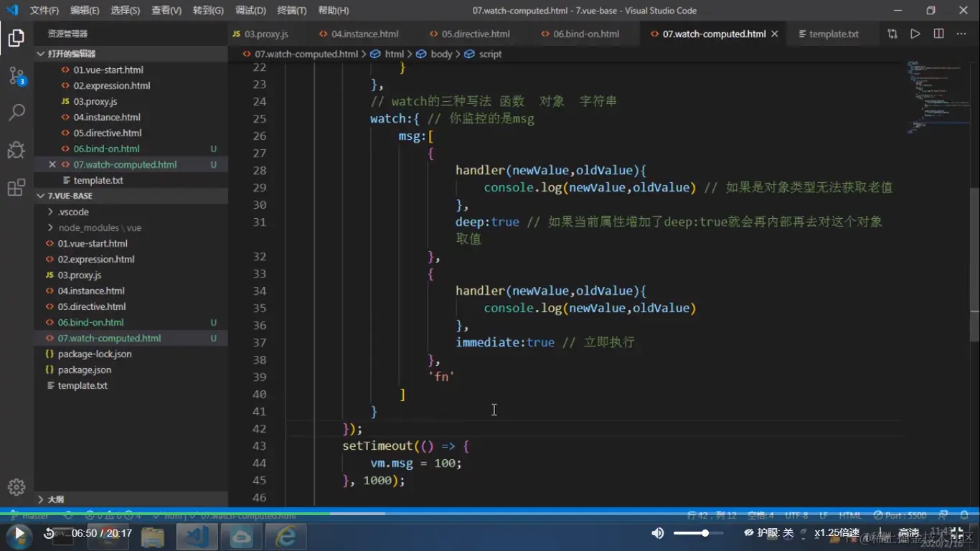Image resolution: width=980 pixels, height=551 pixels.
Task: Click the script breadcrumb segment
Action: (483, 54)
